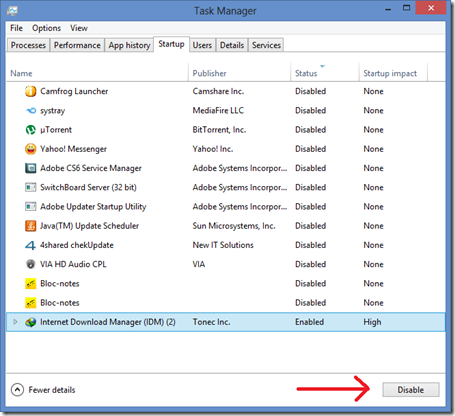Expand the Internet Download Manager group
Viewport: 455px width, 416px height.
click(15, 322)
